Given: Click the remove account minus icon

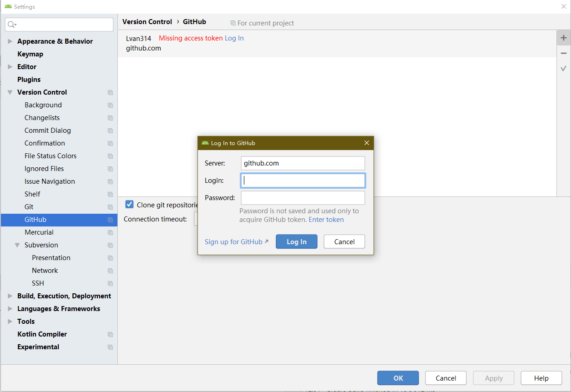Looking at the screenshot, I should click(x=563, y=53).
